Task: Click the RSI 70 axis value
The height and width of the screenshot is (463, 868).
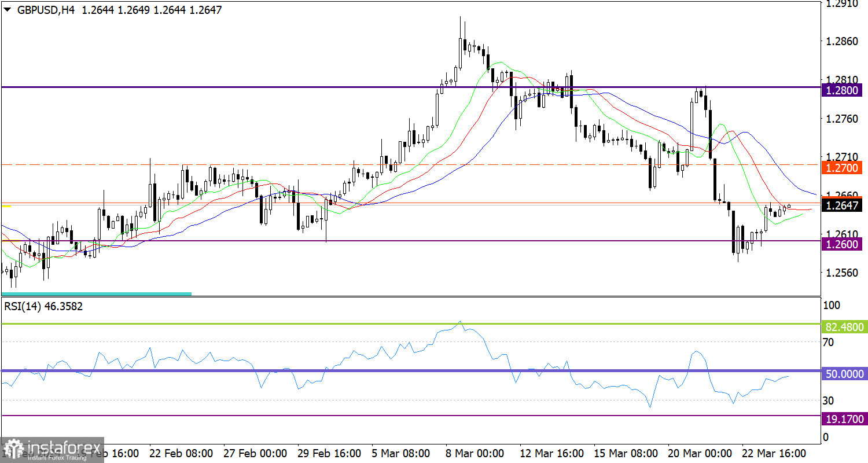Action: click(x=829, y=342)
